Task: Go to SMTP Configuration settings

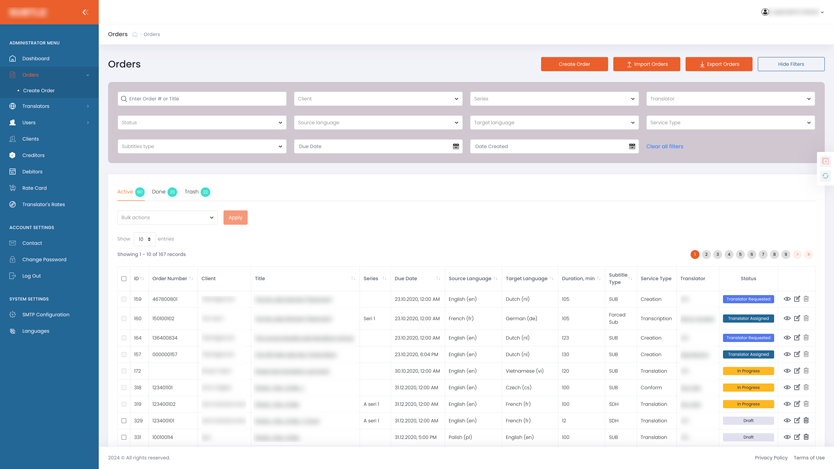Action: 45,314
